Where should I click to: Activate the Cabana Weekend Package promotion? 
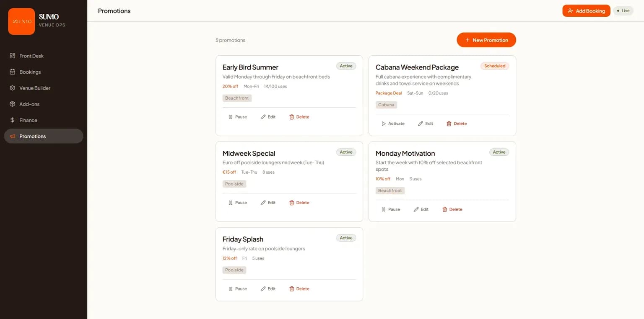point(392,124)
